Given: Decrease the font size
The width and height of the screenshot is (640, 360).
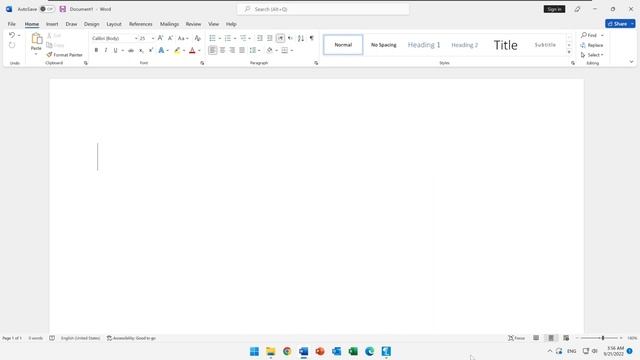Looking at the screenshot, I should click(x=170, y=38).
